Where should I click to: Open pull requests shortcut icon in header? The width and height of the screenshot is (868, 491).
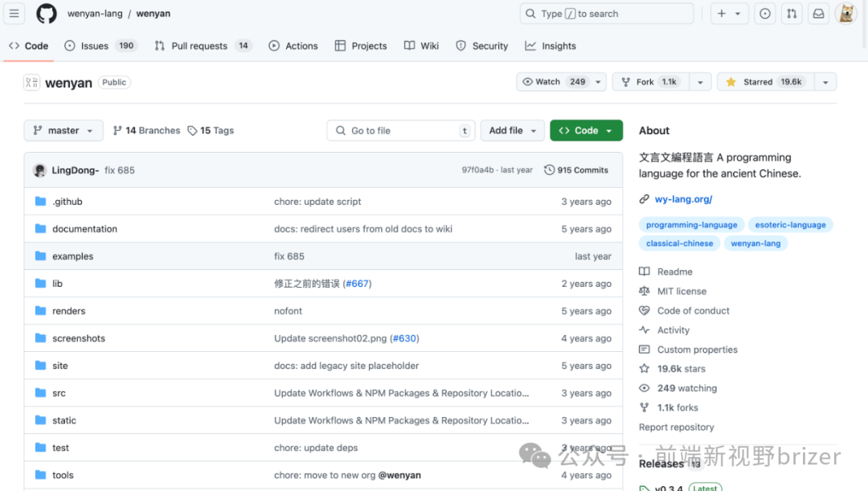(x=792, y=14)
